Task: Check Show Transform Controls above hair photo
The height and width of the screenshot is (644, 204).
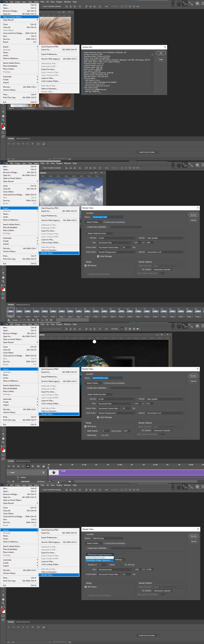Action: pos(42,6)
